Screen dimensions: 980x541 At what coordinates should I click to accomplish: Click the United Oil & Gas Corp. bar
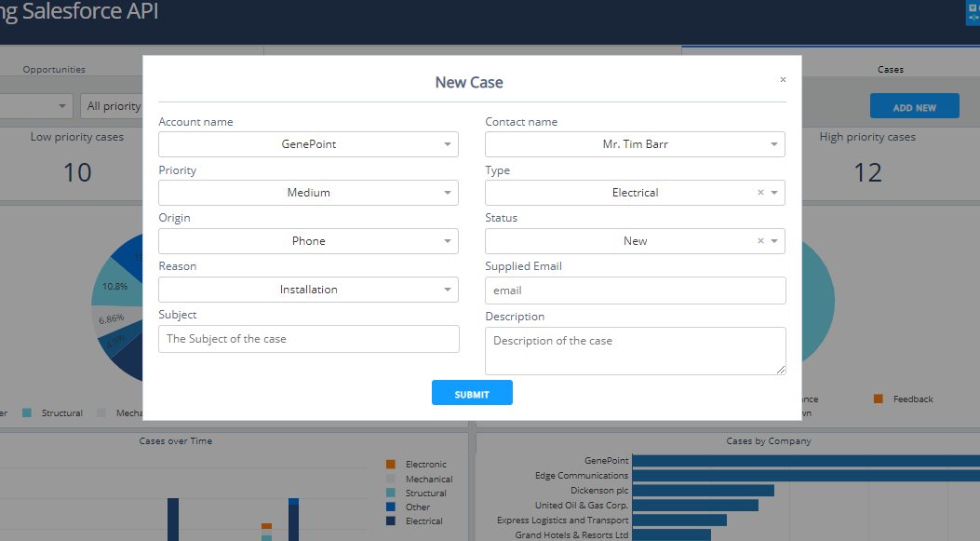pyautogui.click(x=695, y=506)
